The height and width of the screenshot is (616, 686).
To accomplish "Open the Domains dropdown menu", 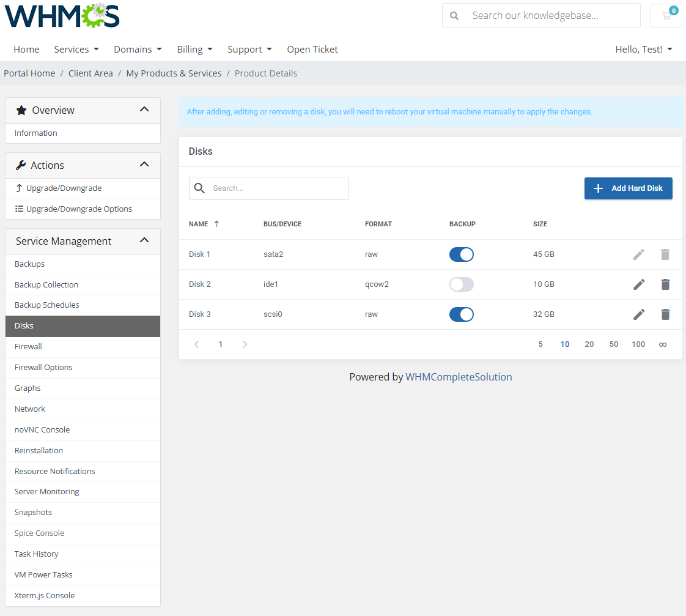I will (x=138, y=50).
